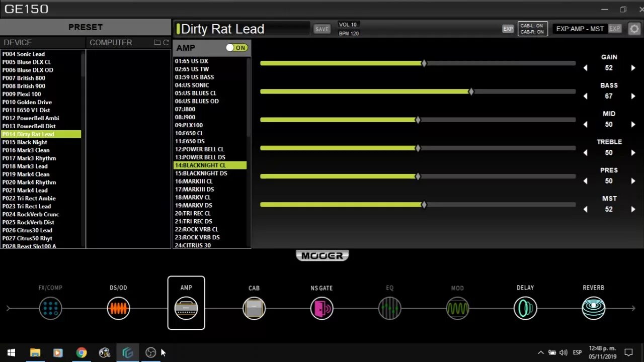644x362 pixels.
Task: Open the notification center icon
Action: [x=628, y=352]
